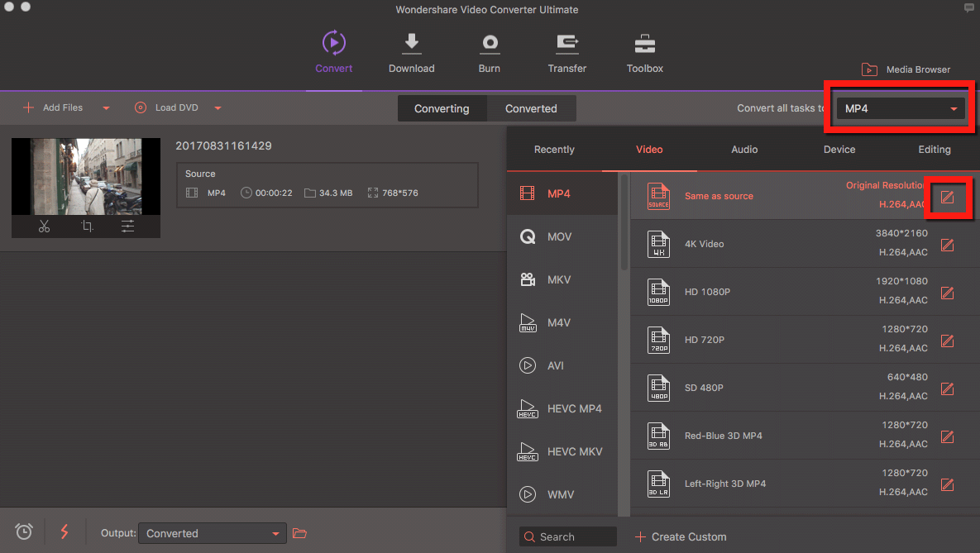Select MOV format in list
This screenshot has width=980, height=553.
pyautogui.click(x=562, y=236)
